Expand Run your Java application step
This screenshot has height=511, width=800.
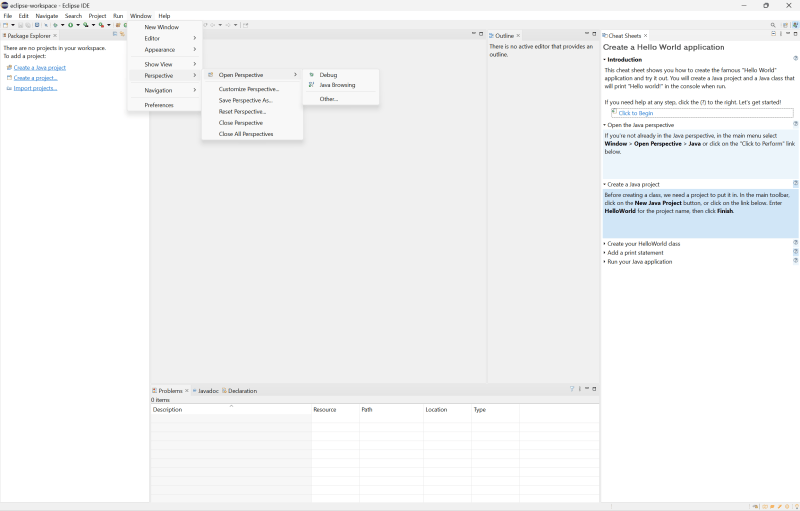[x=605, y=262]
